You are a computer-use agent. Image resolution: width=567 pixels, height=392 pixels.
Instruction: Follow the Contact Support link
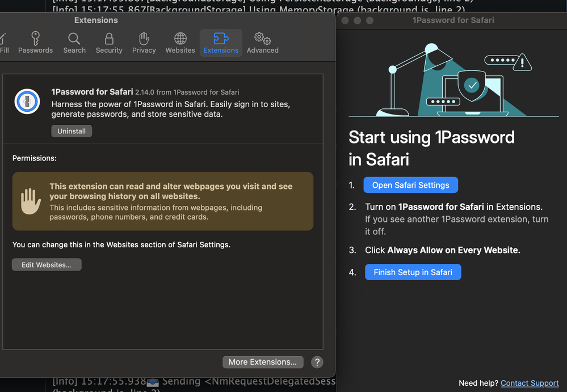[x=530, y=383]
